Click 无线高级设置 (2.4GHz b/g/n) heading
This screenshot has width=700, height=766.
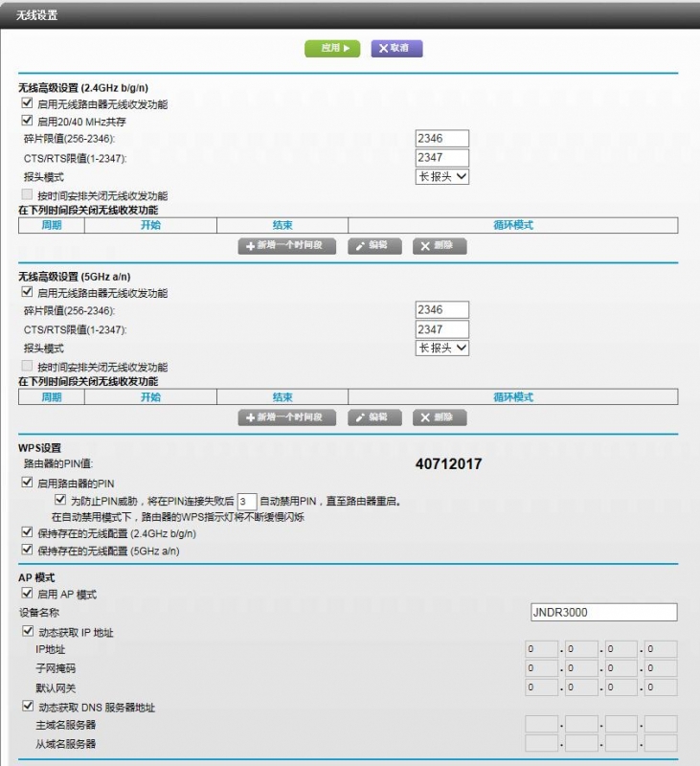(x=83, y=88)
